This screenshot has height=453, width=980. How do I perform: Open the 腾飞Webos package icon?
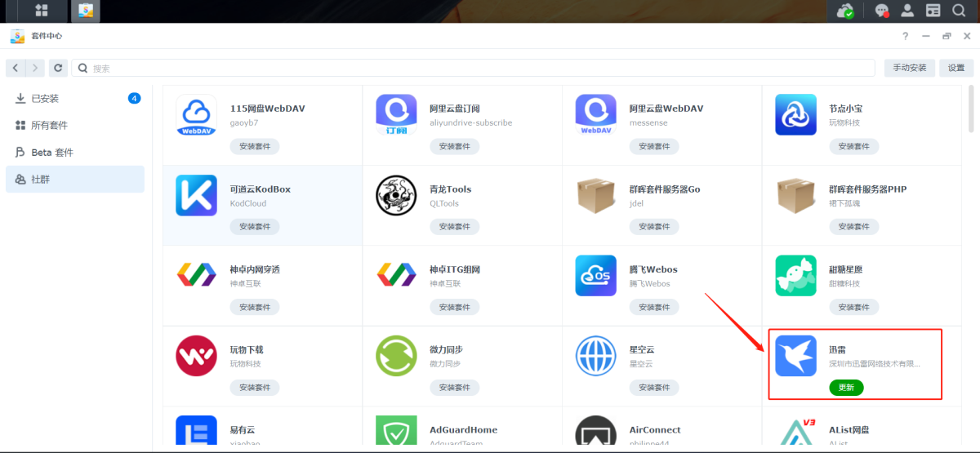[595, 276]
